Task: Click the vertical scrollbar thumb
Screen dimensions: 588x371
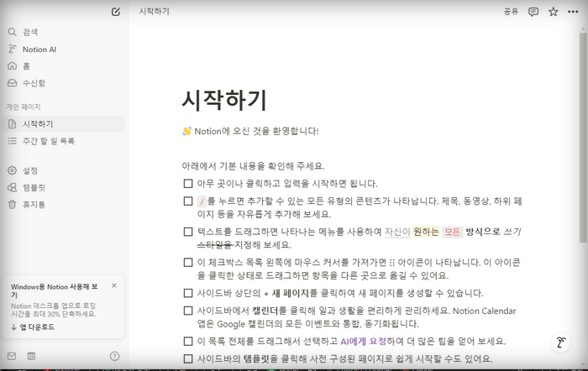Action: (x=583, y=138)
